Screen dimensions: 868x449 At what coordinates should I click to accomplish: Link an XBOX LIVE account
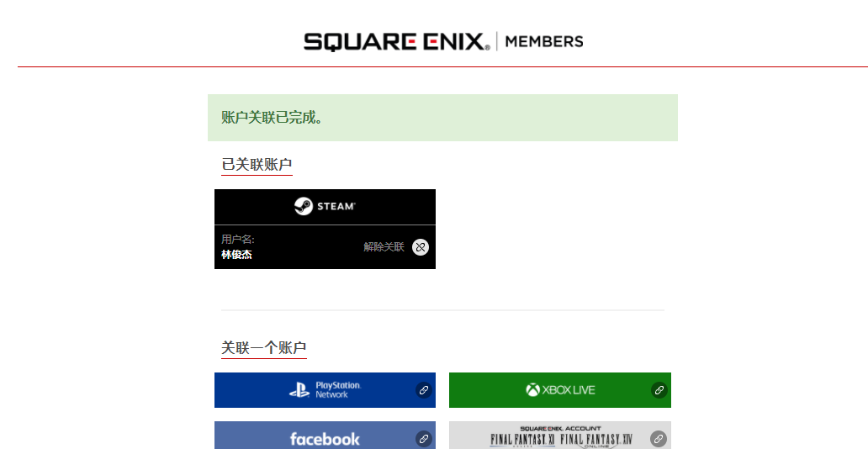[559, 390]
